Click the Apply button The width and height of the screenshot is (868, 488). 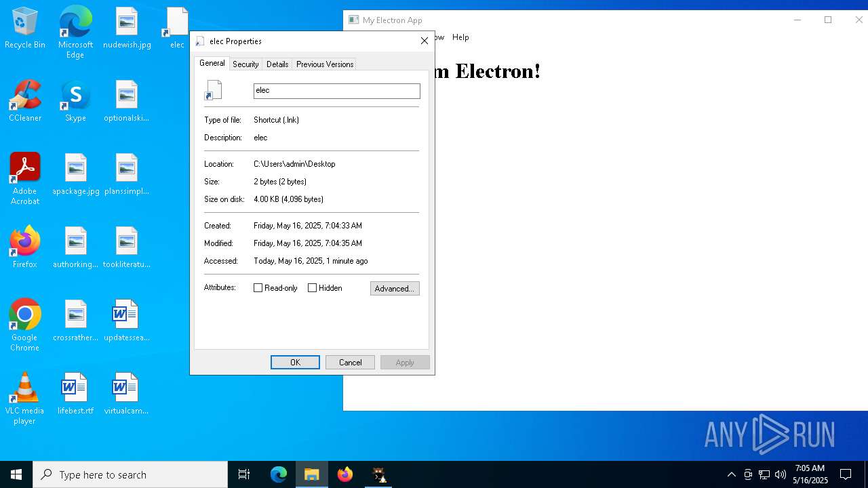[x=405, y=363]
